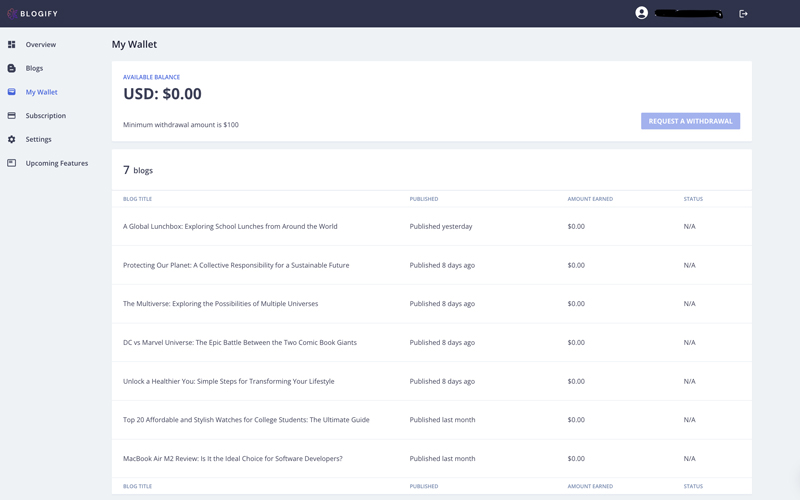Click the logout icon in header

coord(743,14)
